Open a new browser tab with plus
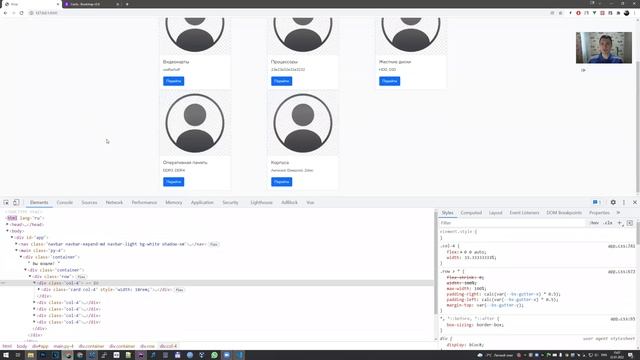The image size is (640, 360). click(x=127, y=4)
